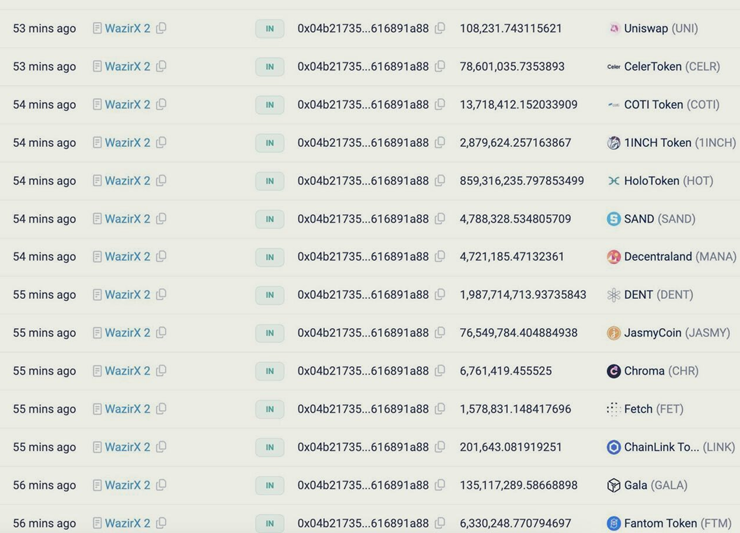Viewport: 740px width, 533px height.
Task: Copy the 0x04b21735 address in the Chroma row
Action: tap(440, 371)
